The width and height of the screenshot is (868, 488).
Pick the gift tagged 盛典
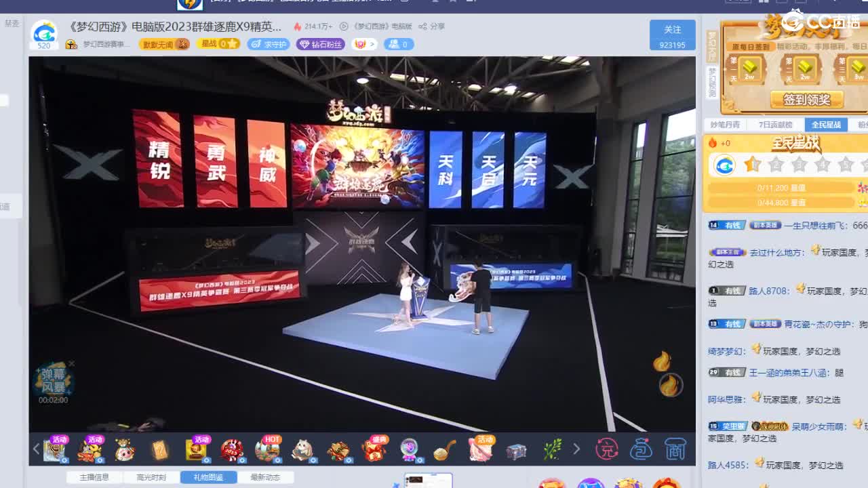(374, 449)
